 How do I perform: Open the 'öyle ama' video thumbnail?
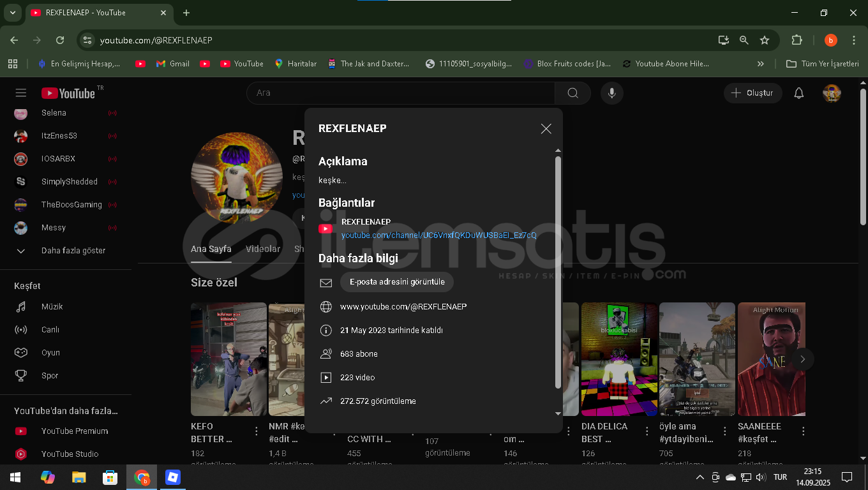(x=697, y=359)
